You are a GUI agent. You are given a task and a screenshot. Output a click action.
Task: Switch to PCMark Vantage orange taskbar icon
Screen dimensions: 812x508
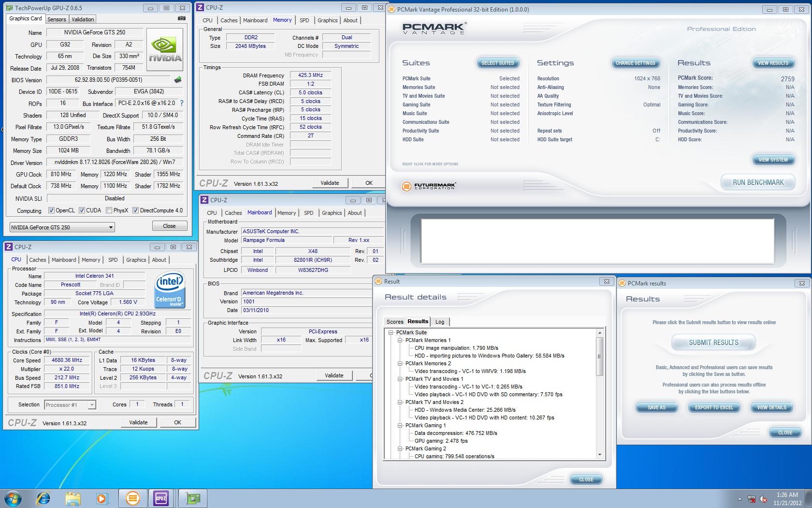(x=132, y=498)
